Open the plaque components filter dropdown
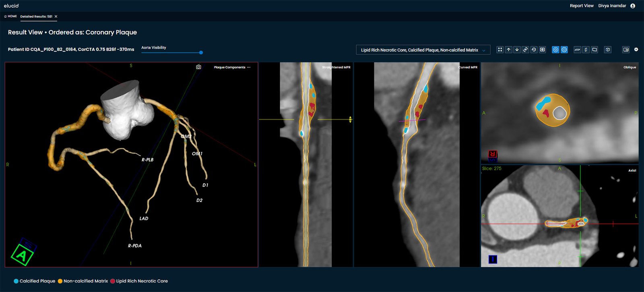The image size is (644, 292). [x=423, y=50]
